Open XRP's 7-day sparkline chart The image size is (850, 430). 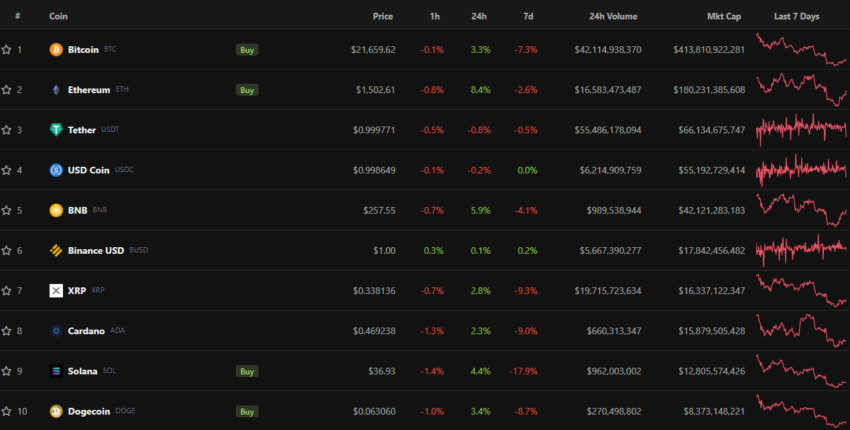pyautogui.click(x=801, y=291)
